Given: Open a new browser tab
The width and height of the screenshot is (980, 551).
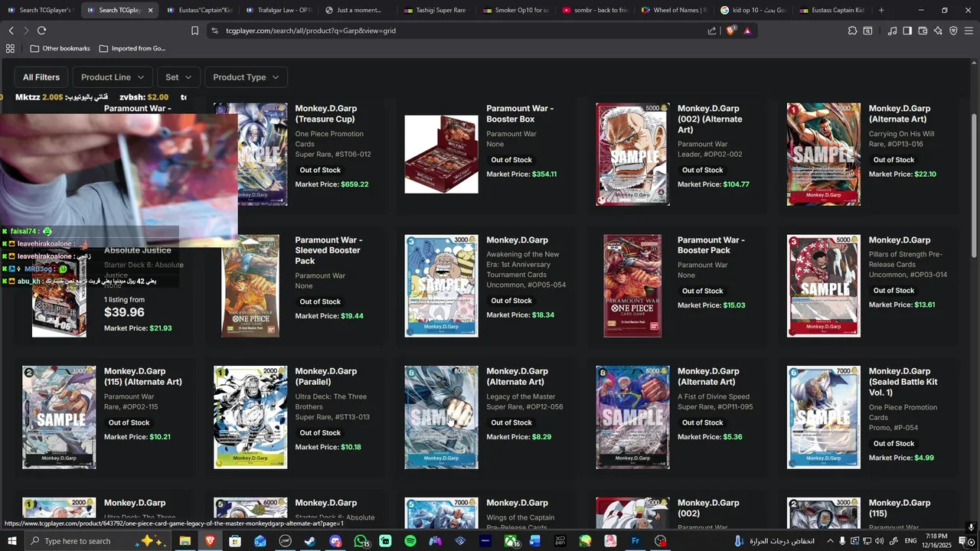Looking at the screenshot, I should 881,10.
